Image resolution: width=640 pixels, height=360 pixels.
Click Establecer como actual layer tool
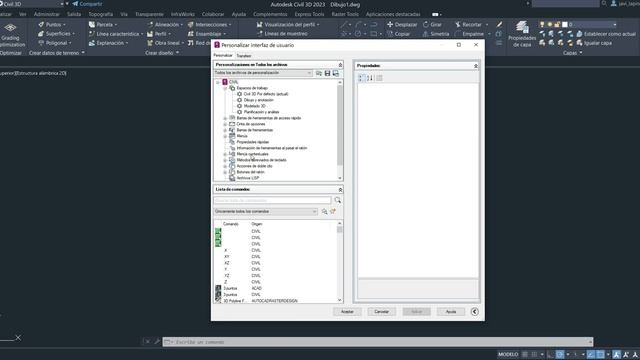pos(606,34)
